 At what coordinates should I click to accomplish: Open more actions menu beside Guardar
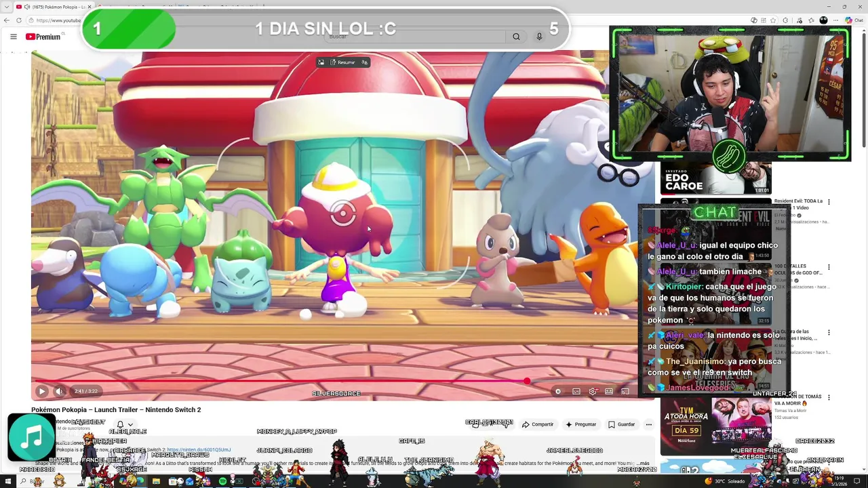tap(649, 424)
